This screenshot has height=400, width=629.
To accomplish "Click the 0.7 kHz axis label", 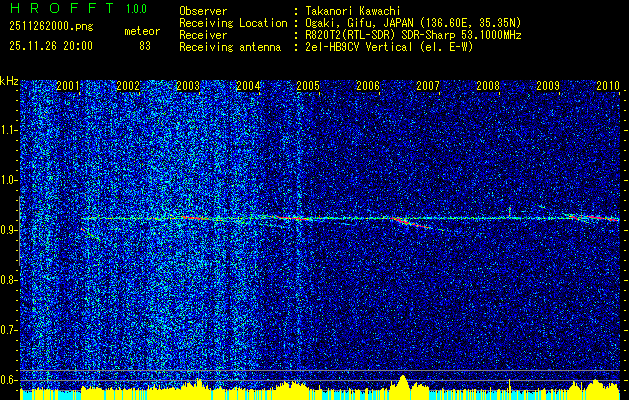I will point(8,330).
